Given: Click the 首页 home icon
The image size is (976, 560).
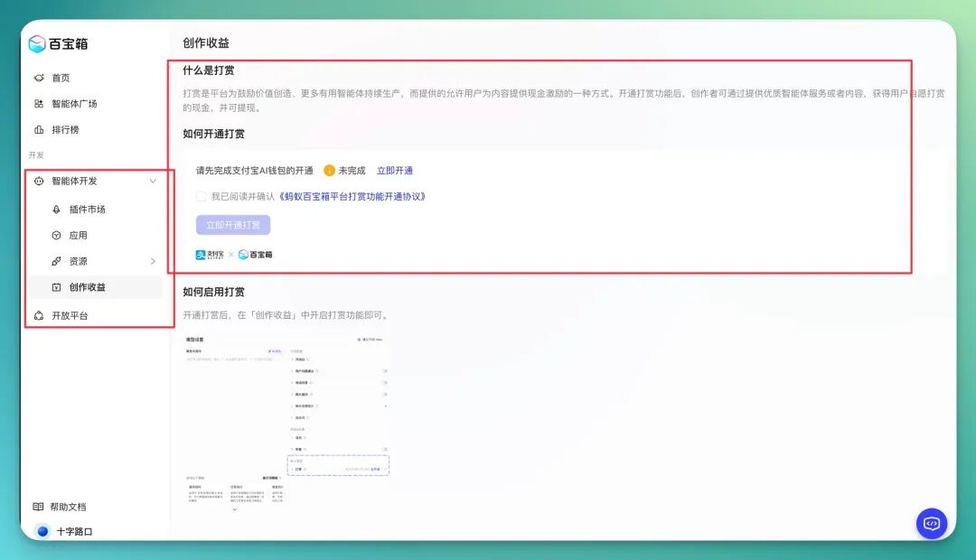Looking at the screenshot, I should pyautogui.click(x=39, y=78).
